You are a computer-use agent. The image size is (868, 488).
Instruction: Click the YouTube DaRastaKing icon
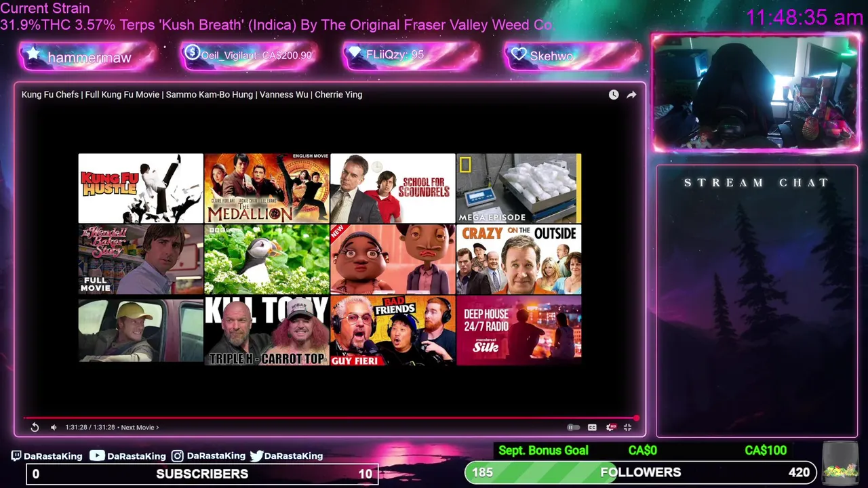tap(97, 455)
